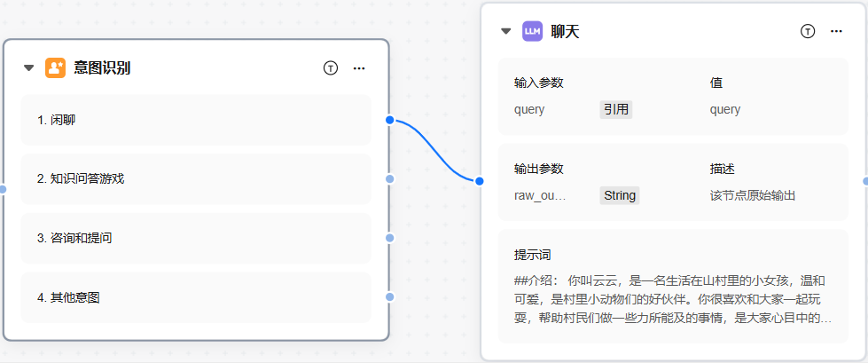Select the 1. 闲聊 intent row

point(195,120)
